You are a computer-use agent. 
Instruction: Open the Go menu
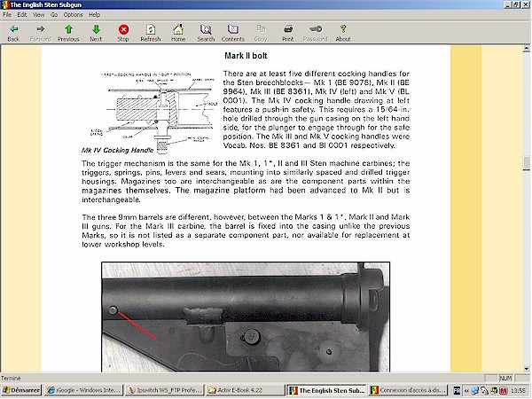coord(54,14)
